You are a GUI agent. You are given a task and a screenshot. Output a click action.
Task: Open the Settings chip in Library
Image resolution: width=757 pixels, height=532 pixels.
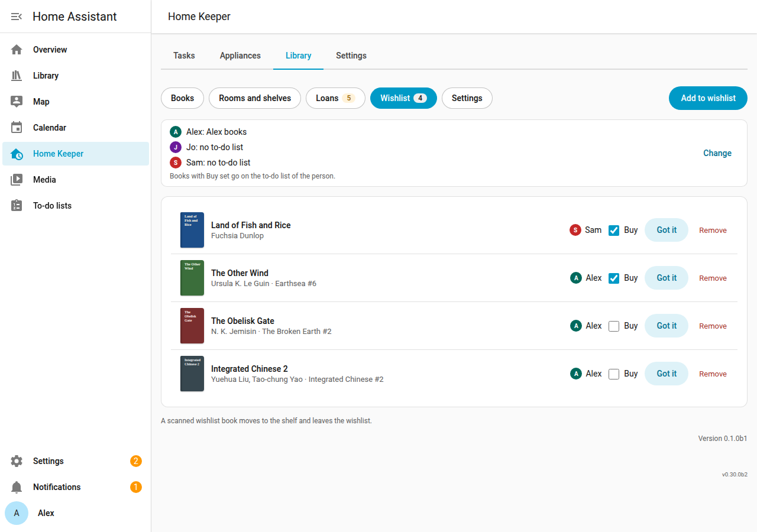(x=467, y=98)
